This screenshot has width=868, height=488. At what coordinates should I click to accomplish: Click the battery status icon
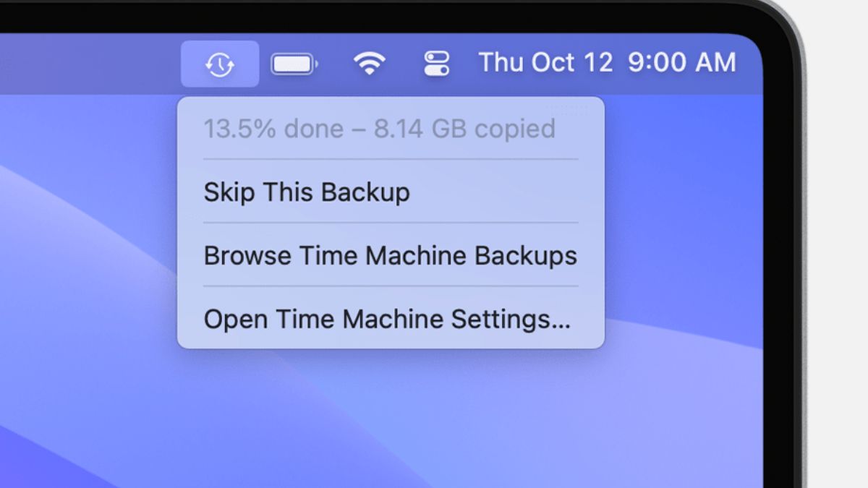[x=294, y=64]
